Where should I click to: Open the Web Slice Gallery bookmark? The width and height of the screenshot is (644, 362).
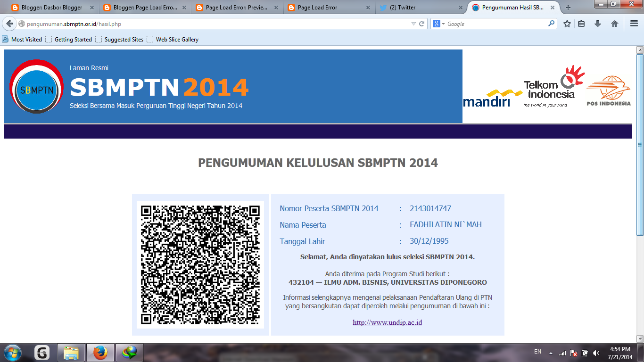click(173, 40)
